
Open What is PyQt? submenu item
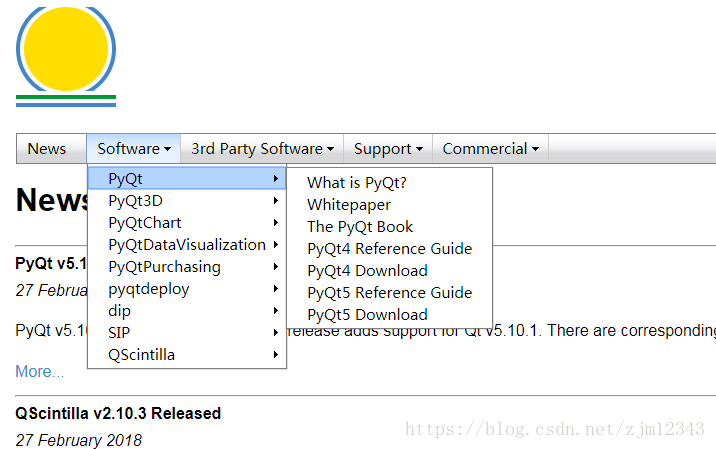[357, 183]
